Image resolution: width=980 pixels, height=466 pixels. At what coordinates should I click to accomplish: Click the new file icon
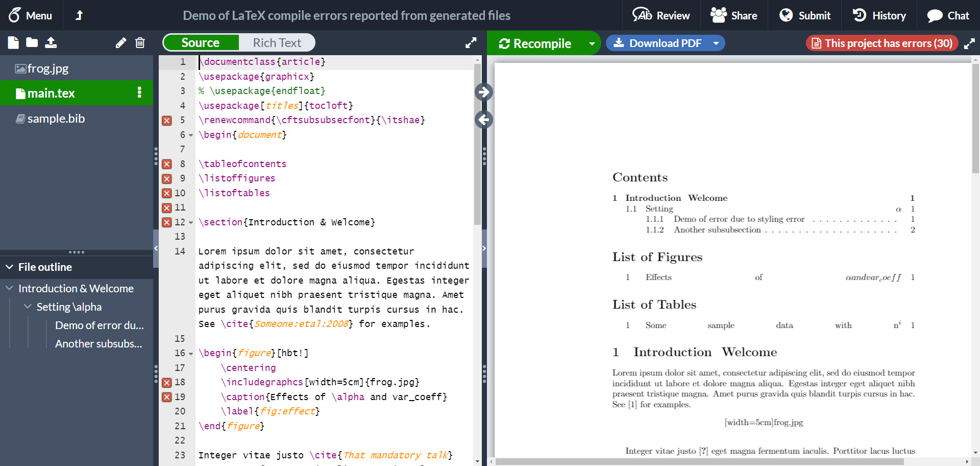pyautogui.click(x=13, y=43)
